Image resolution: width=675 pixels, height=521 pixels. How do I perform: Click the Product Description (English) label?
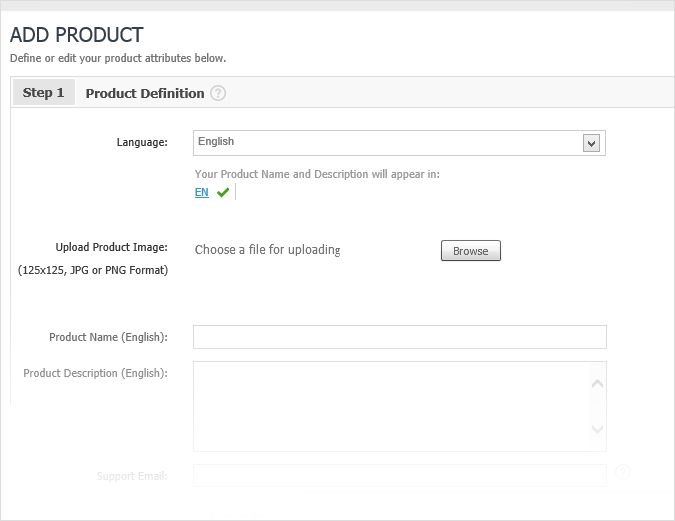(95, 373)
